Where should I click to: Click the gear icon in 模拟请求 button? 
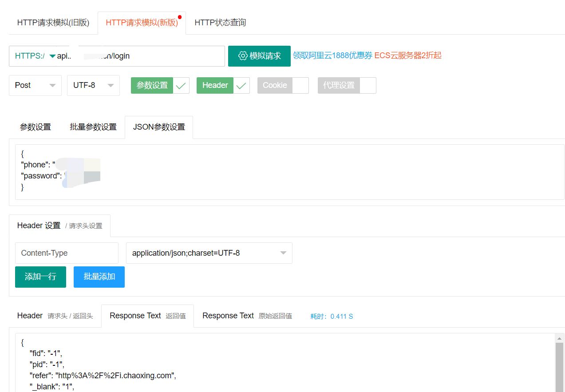pyautogui.click(x=243, y=56)
